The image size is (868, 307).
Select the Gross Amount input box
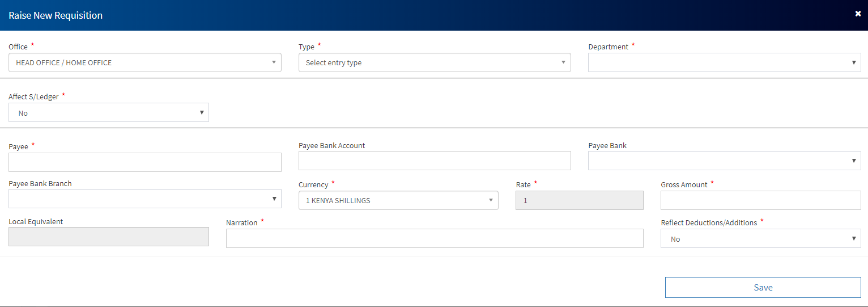point(760,200)
